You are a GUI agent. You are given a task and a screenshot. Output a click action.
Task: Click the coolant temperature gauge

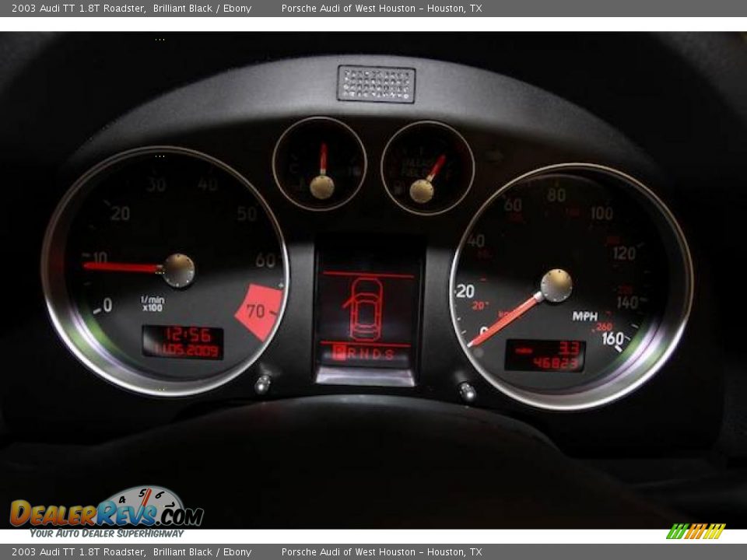tap(320, 164)
